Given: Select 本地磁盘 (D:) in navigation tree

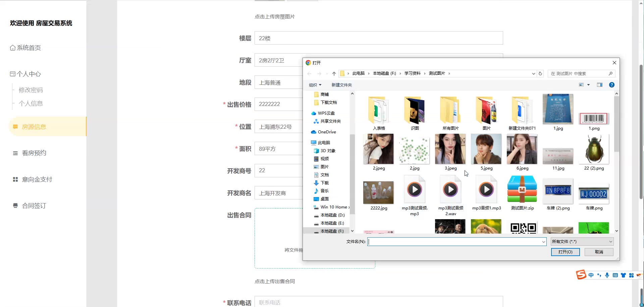Looking at the screenshot, I should (332, 215).
